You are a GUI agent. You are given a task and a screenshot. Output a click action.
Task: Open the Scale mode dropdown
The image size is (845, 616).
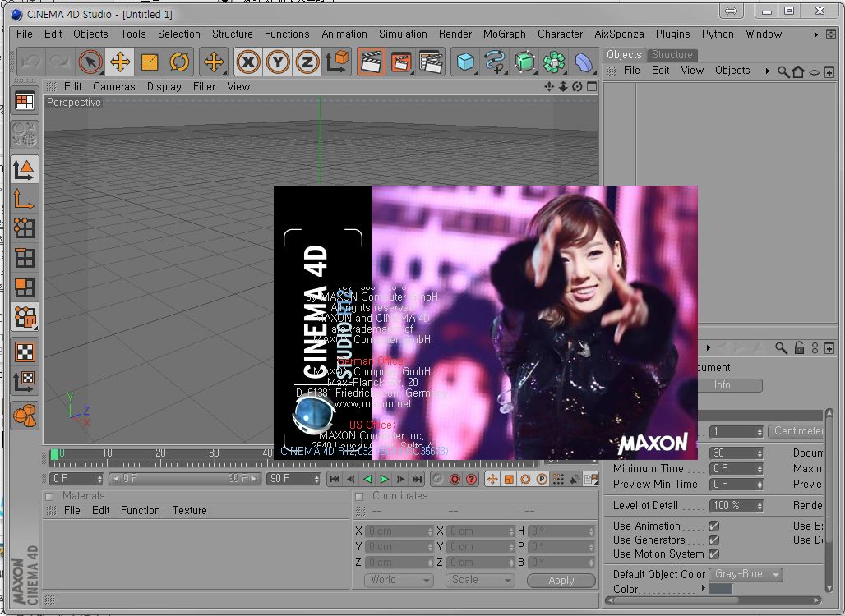coord(480,580)
